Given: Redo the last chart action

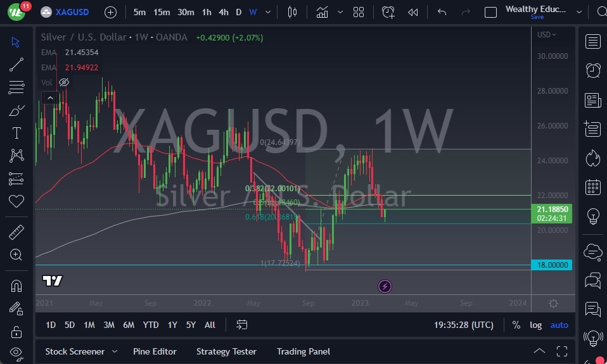Looking at the screenshot, I should [x=465, y=13].
